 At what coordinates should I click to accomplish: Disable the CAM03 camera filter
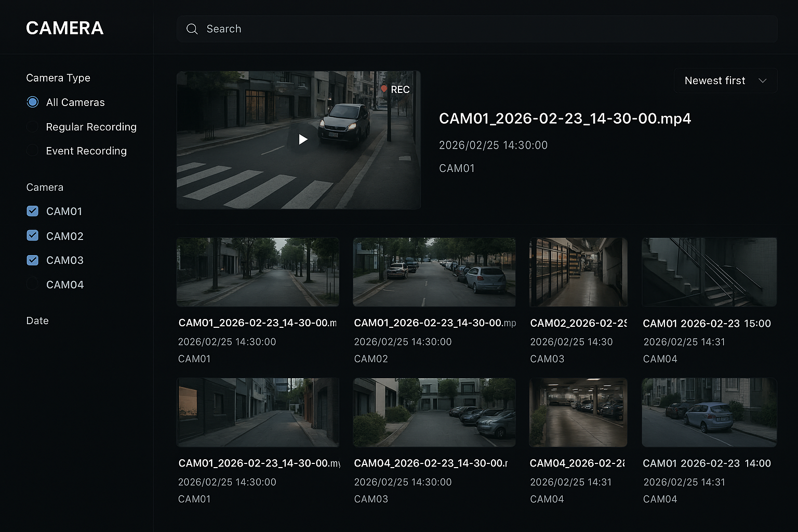click(33, 260)
